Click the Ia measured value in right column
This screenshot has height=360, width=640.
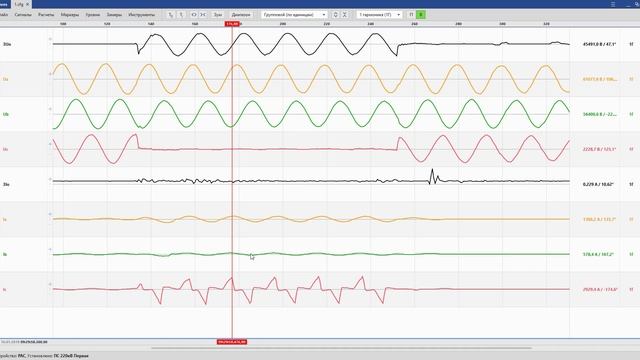tap(599, 220)
